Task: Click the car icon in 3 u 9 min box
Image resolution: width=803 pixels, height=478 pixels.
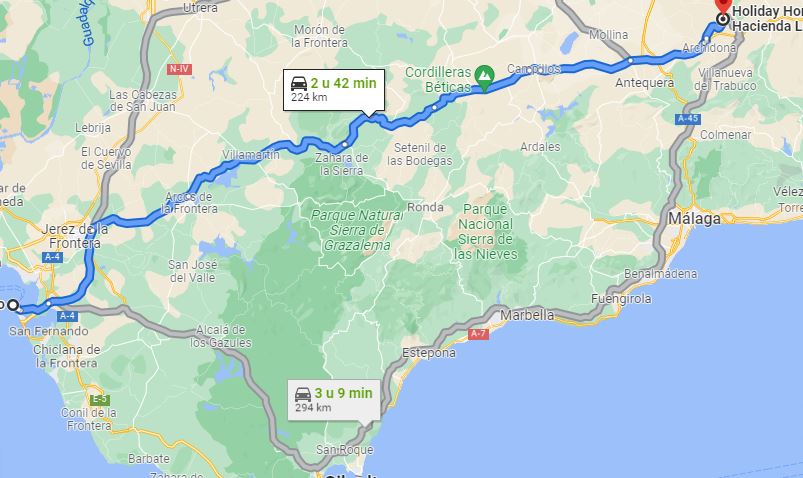Action: 303,394
